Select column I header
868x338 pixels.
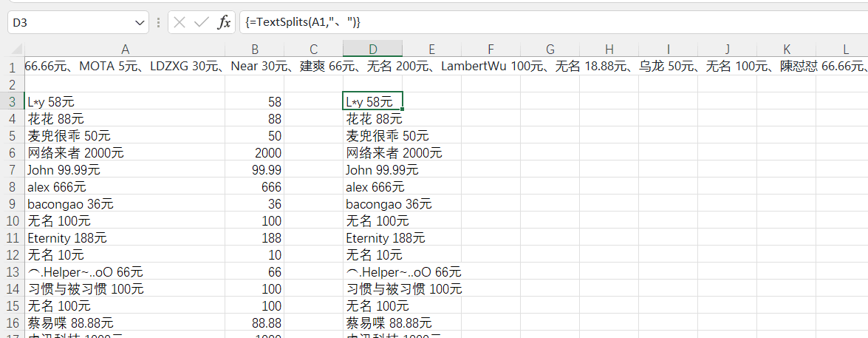[x=668, y=50]
